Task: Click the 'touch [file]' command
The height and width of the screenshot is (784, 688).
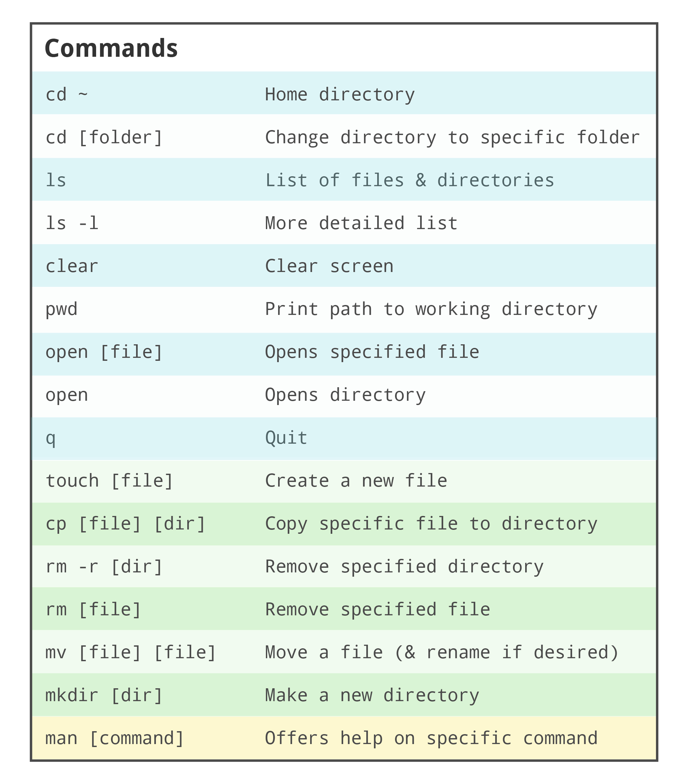Action: pos(109,481)
